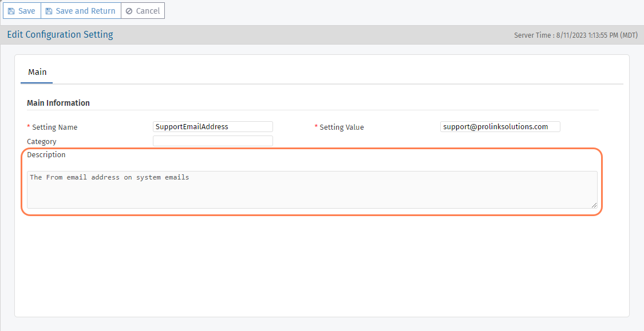Click the floppy disk icon on Save
Screen dimensions: 644x331
11,11
